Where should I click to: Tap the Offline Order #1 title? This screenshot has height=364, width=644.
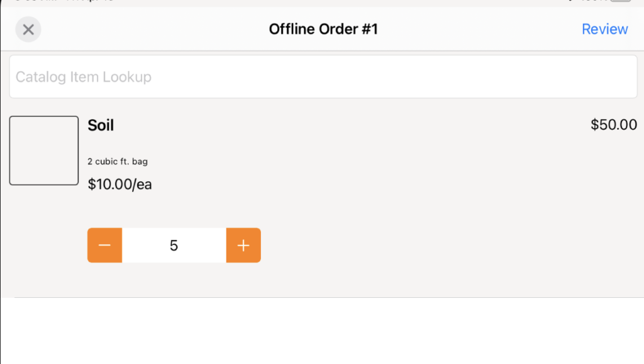(323, 29)
